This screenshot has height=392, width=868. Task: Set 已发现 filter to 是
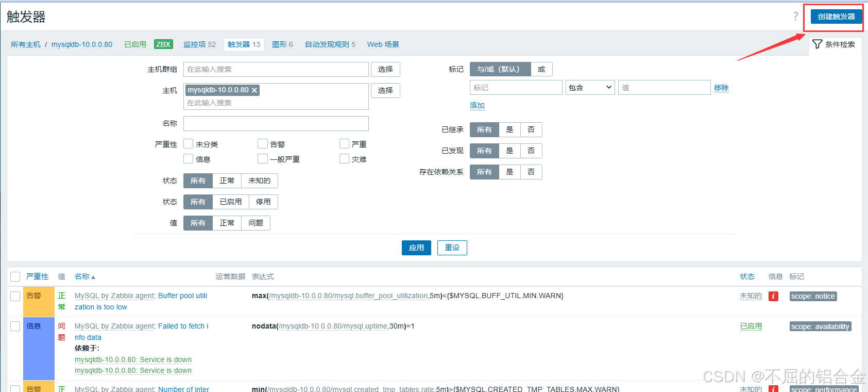[x=509, y=151]
